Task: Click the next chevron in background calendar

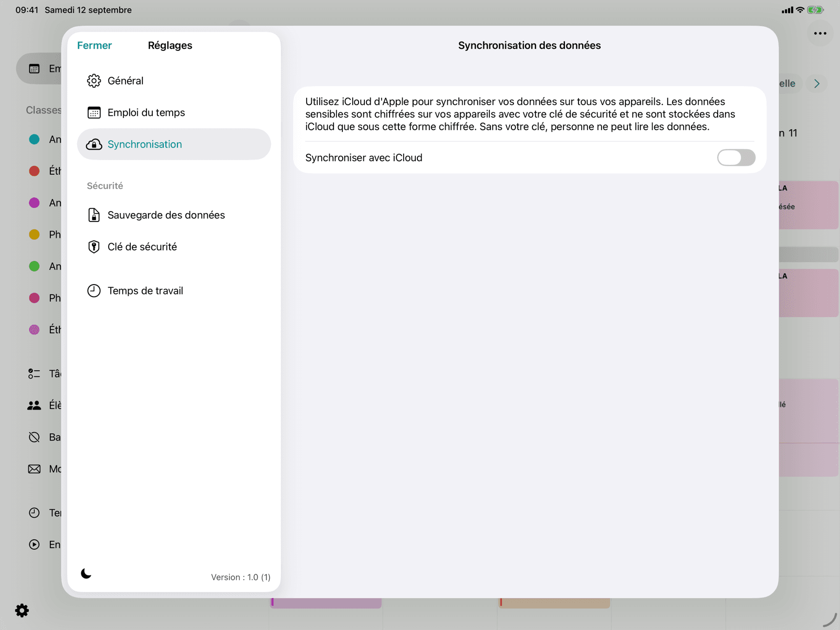Action: pos(817,83)
